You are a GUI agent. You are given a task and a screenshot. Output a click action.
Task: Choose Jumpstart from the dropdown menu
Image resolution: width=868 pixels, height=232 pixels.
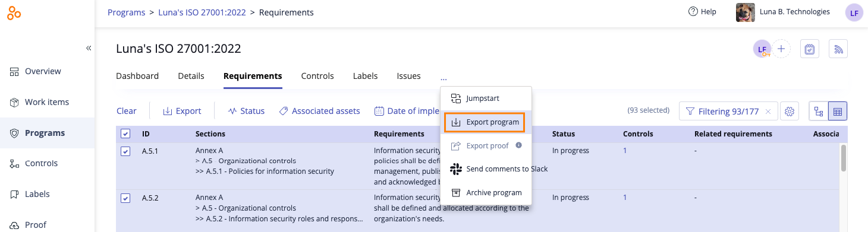tap(486, 98)
